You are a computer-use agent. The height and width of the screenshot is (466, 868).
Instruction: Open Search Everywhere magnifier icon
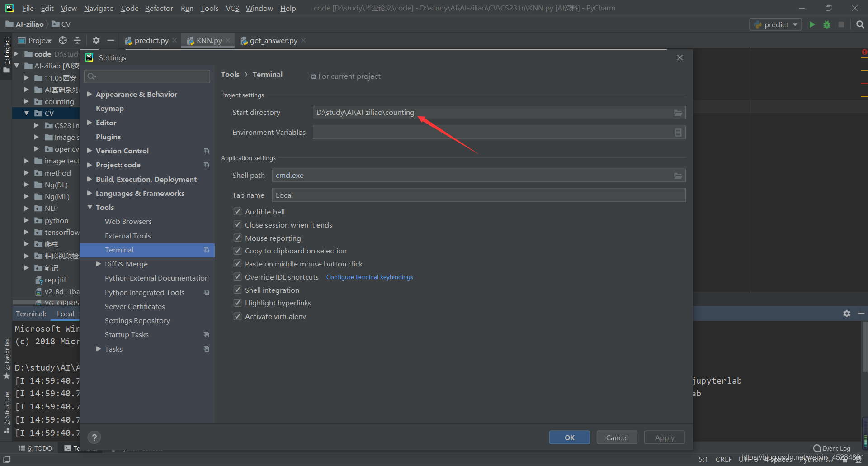coord(860,24)
